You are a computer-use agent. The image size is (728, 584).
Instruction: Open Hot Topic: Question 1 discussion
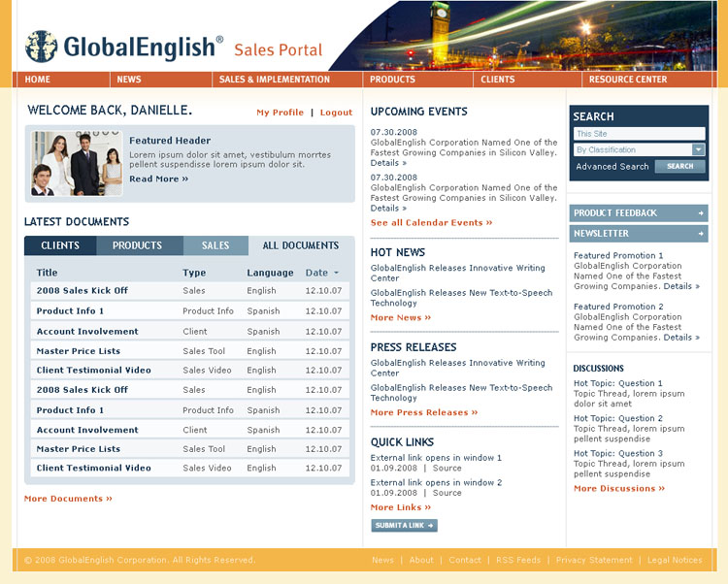point(618,383)
